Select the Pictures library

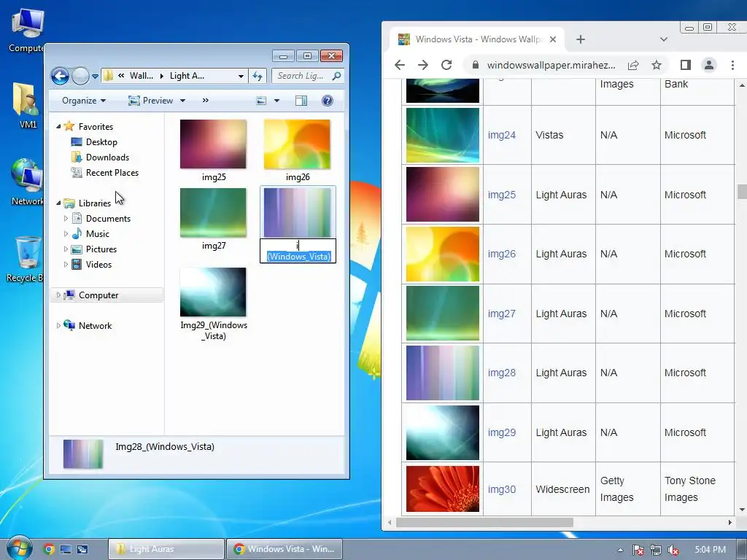[101, 249]
